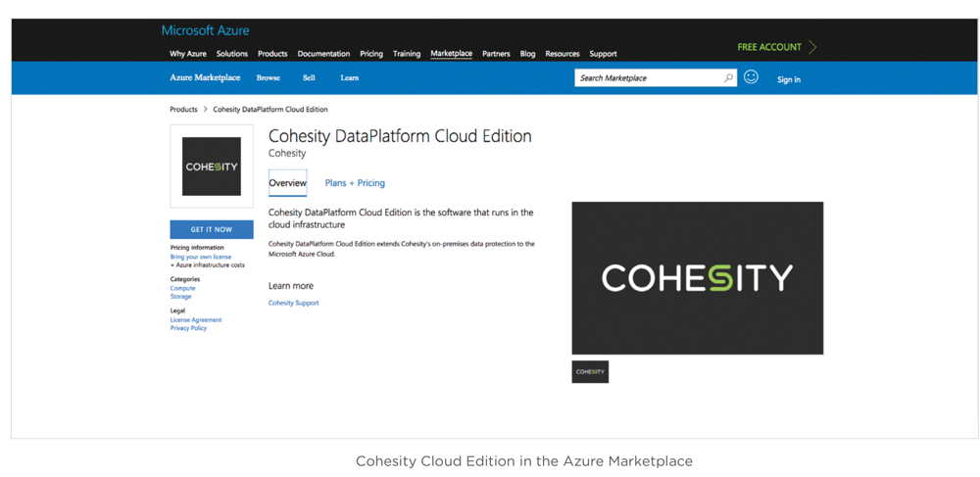
Task: Open the small Cohesity thumbnail image
Action: (590, 372)
